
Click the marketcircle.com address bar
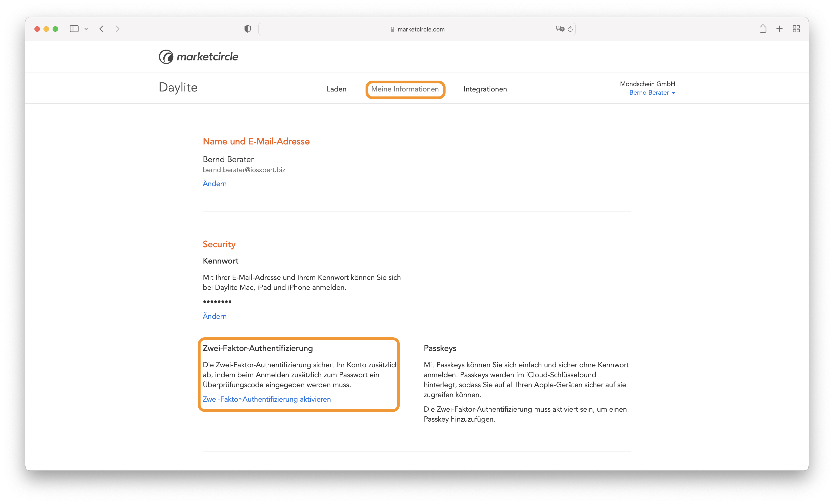point(417,29)
